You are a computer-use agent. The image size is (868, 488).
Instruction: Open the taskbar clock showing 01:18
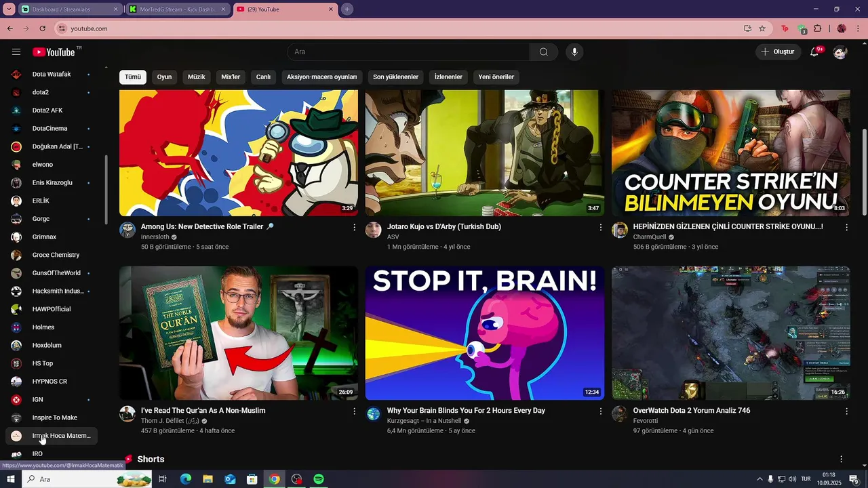[829, 479]
